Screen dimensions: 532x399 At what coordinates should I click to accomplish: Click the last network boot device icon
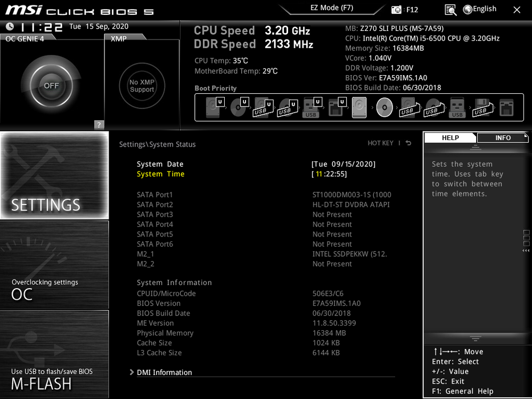click(506, 108)
